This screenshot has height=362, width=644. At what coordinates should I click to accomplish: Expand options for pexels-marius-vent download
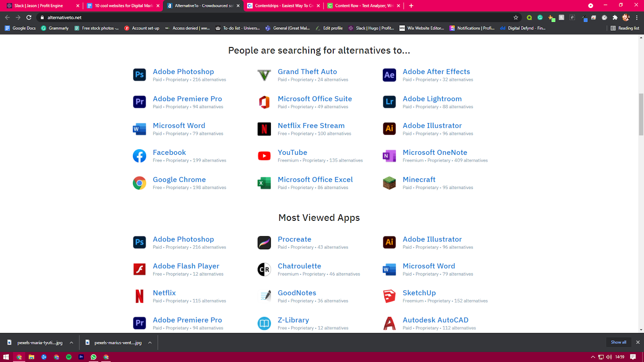150,343
